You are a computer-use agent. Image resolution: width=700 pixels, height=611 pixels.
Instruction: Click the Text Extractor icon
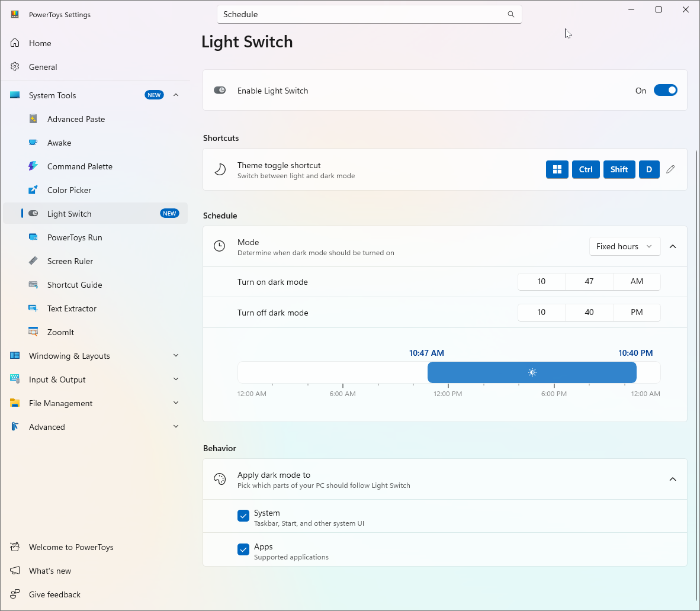33,308
